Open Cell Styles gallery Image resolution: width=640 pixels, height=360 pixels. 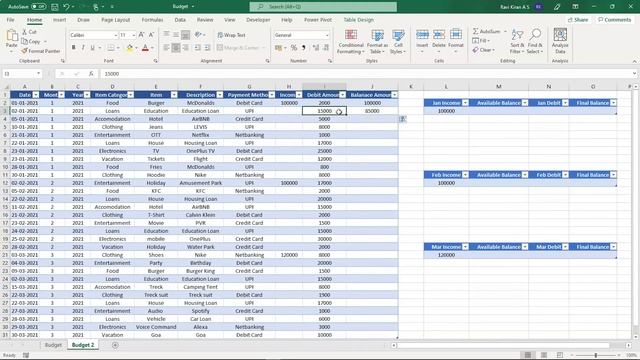[398, 42]
